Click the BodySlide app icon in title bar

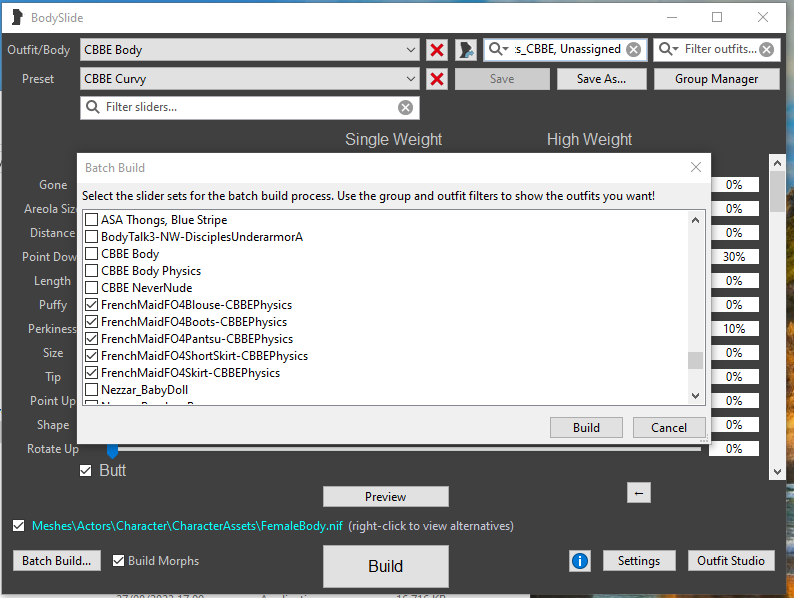click(17, 17)
